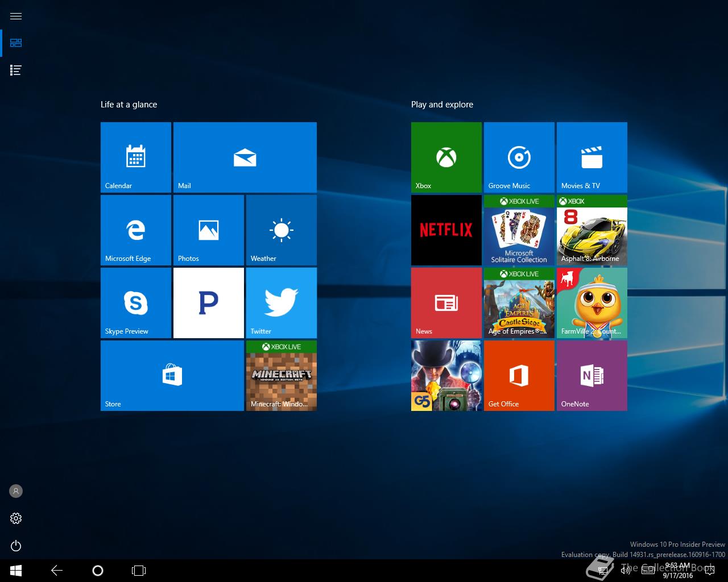Screen dimensions: 728x582
Task: Launch Skype Preview tile
Action: (136, 303)
